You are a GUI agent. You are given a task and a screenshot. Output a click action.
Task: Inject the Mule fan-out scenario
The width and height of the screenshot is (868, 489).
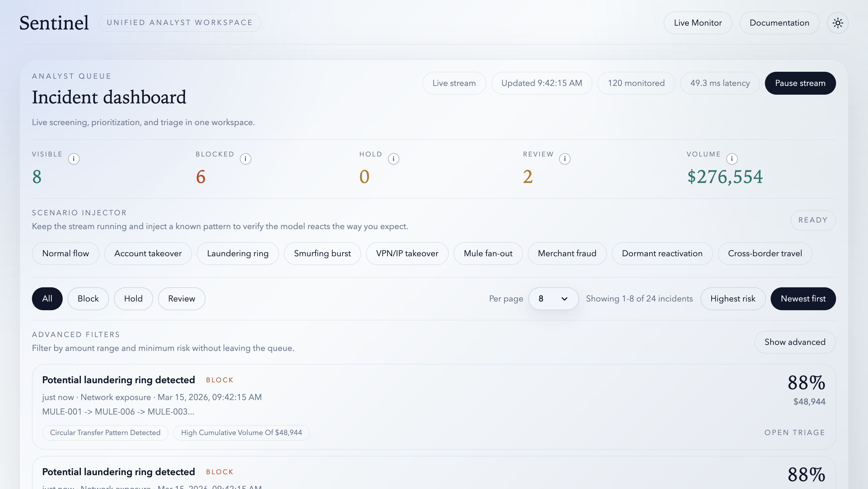pyautogui.click(x=488, y=254)
